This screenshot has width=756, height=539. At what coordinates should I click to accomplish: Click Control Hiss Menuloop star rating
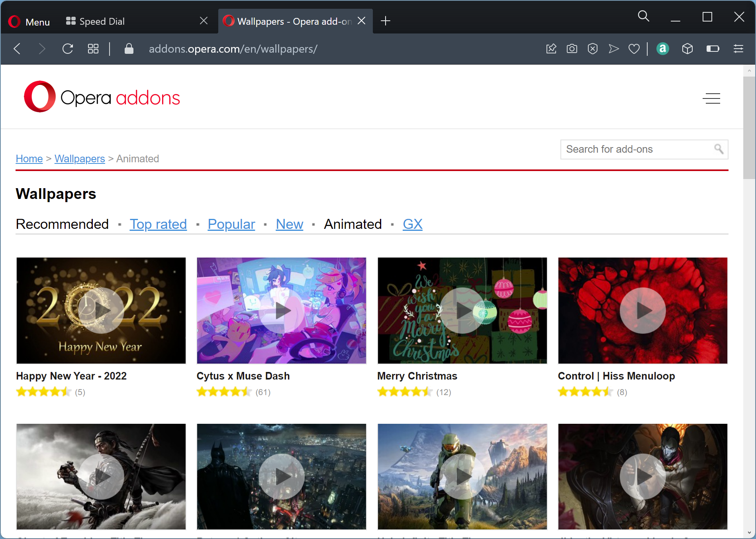tap(585, 392)
